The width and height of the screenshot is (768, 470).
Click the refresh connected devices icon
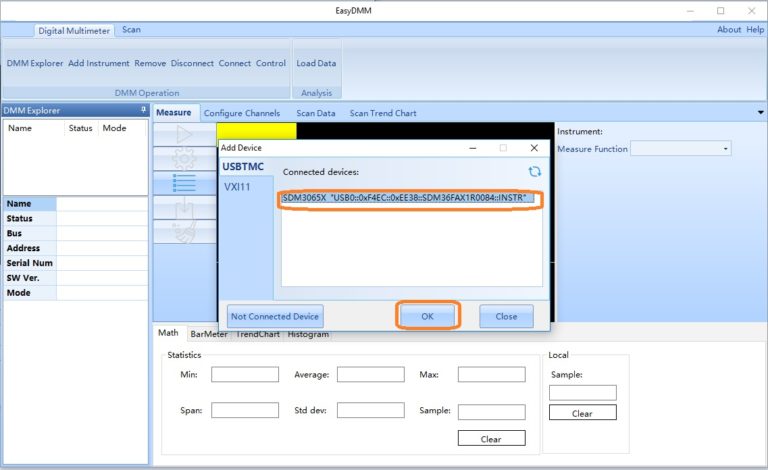click(535, 172)
